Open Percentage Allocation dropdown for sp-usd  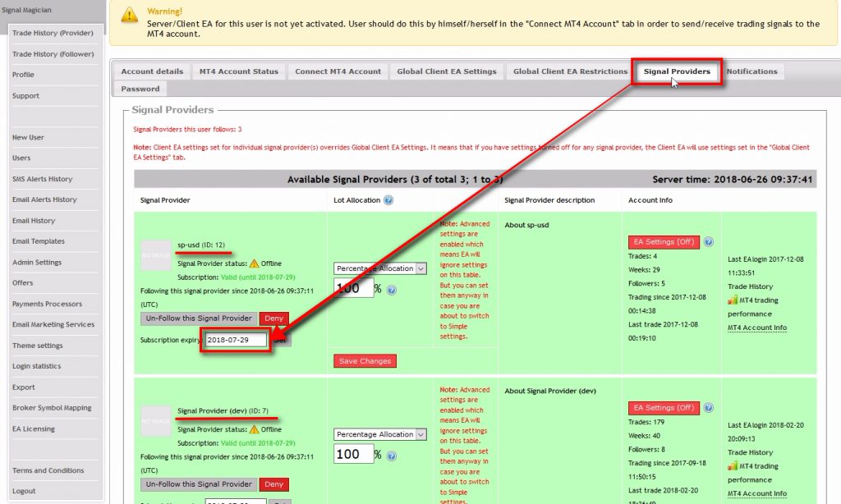[380, 268]
